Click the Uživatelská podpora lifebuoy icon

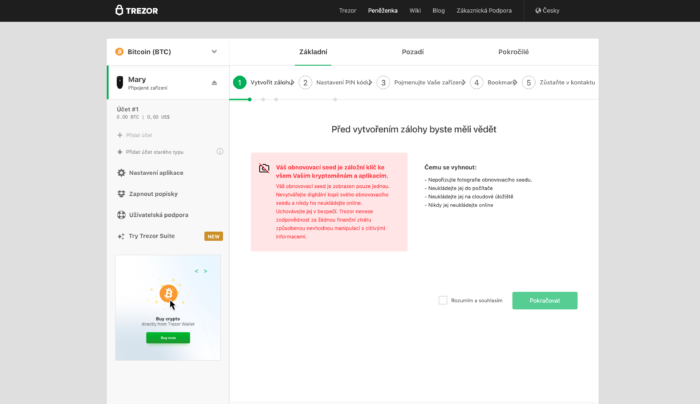click(121, 215)
